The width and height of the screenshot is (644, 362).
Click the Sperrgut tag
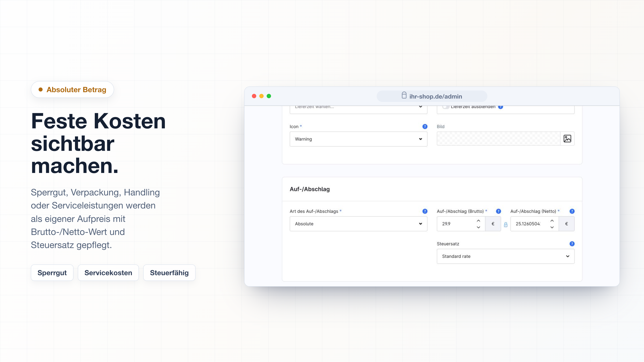(x=52, y=273)
